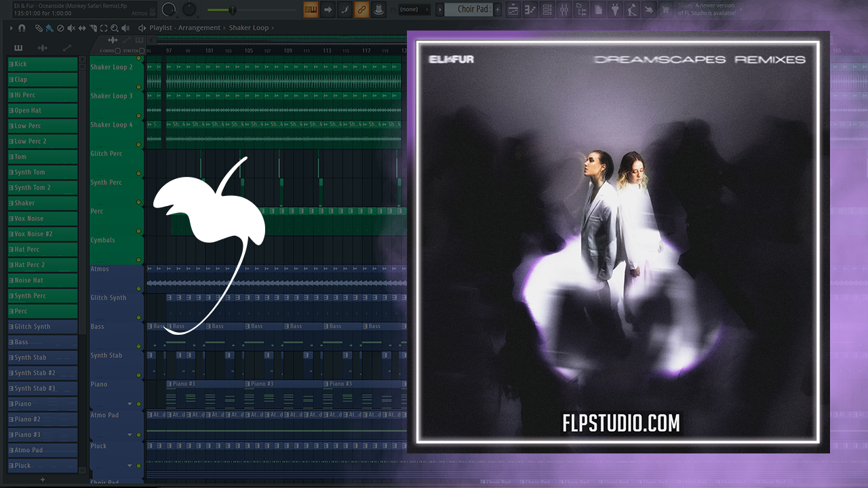This screenshot has width=868, height=488.
Task: Add a new item with bottom plus button
Action: click(x=42, y=479)
